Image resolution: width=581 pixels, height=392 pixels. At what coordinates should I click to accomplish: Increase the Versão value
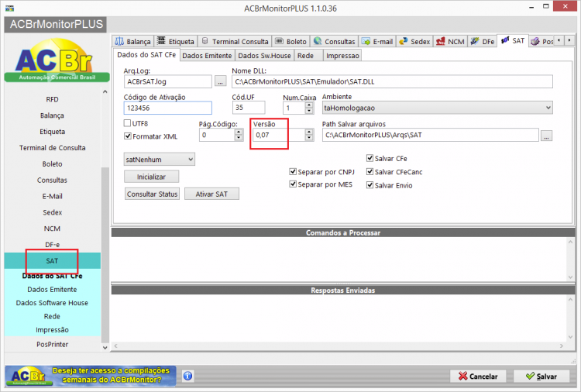click(x=309, y=132)
